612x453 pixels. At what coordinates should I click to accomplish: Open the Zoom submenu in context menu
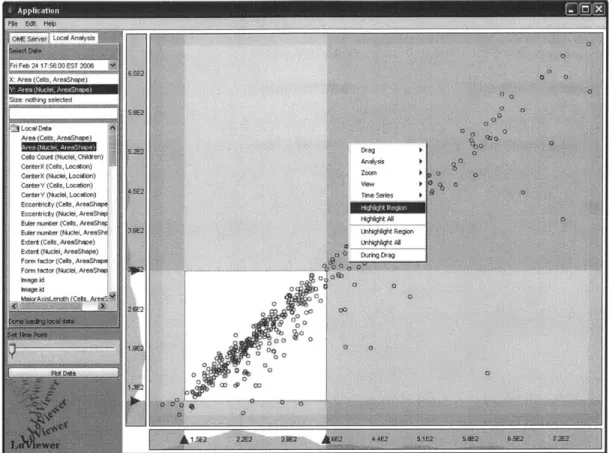pos(388,173)
